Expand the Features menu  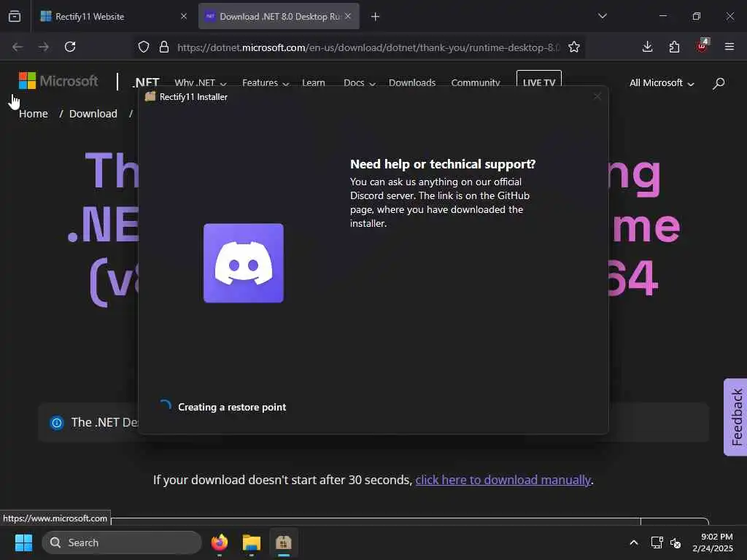(266, 83)
